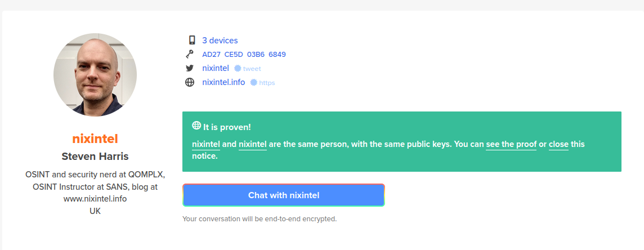Dismiss notice via the 'close' link
The image size is (644, 250).
pos(558,145)
